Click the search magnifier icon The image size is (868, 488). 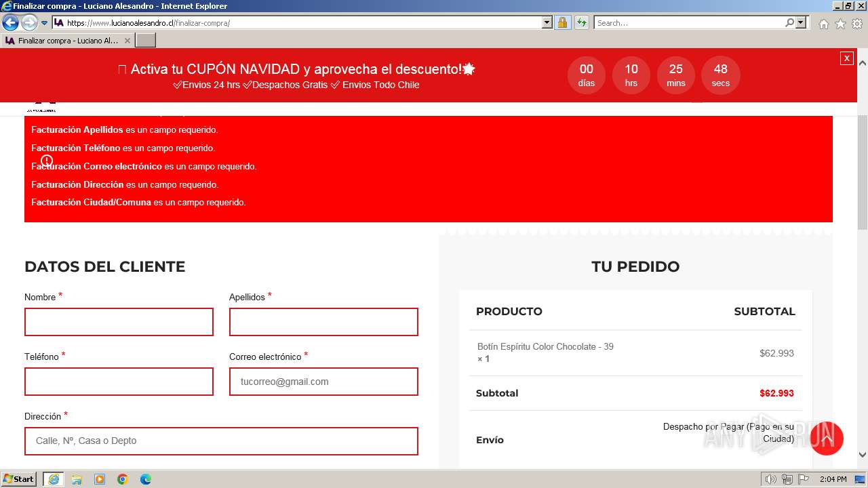789,23
